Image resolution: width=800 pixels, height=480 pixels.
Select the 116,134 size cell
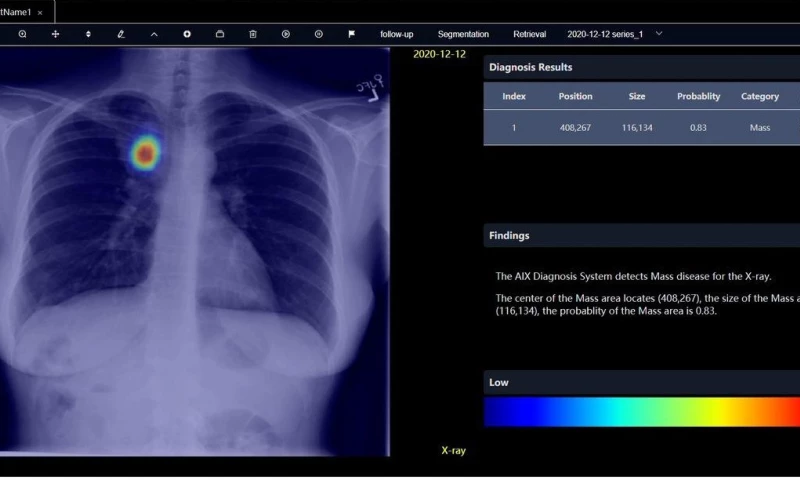coord(637,128)
